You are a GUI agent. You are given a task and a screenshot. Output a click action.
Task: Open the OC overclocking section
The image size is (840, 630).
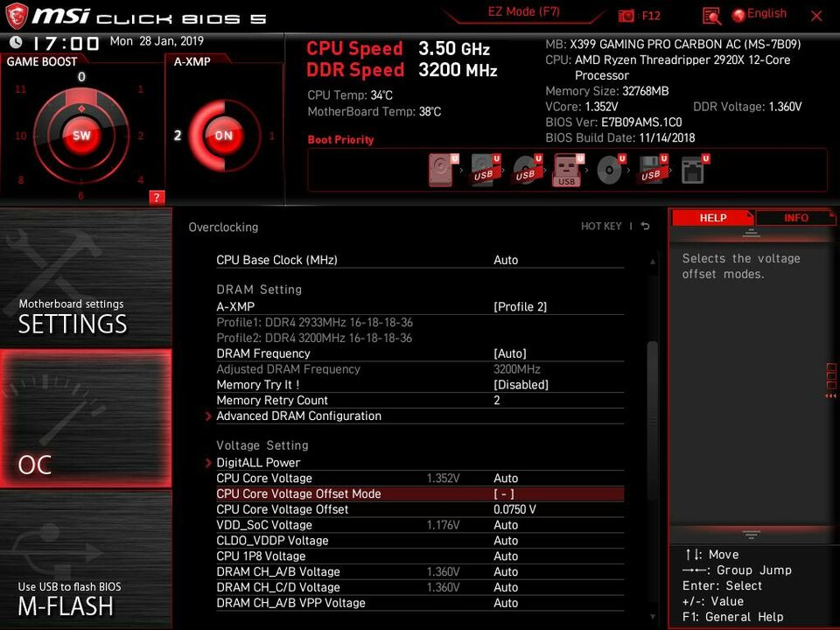click(86, 418)
